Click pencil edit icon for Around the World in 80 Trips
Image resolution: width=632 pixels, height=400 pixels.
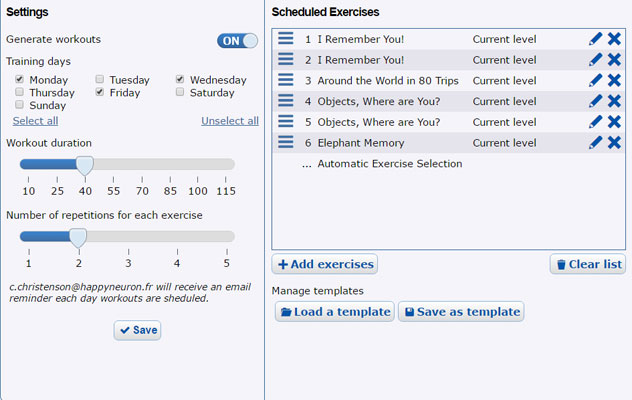(x=596, y=80)
